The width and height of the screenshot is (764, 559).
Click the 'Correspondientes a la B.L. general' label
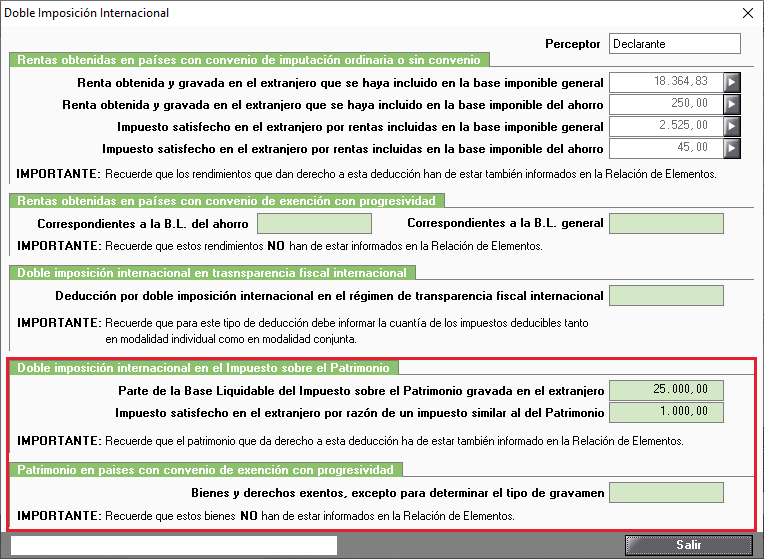pos(505,223)
